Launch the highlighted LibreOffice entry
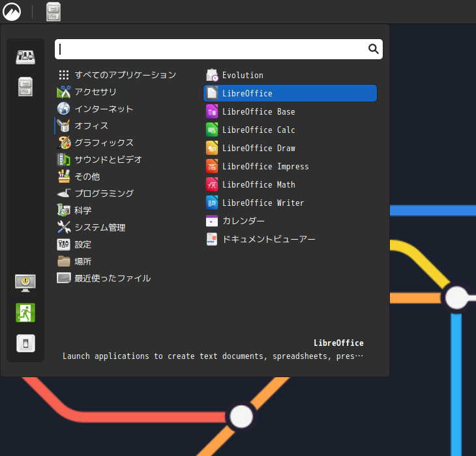This screenshot has width=476, height=456. point(290,93)
